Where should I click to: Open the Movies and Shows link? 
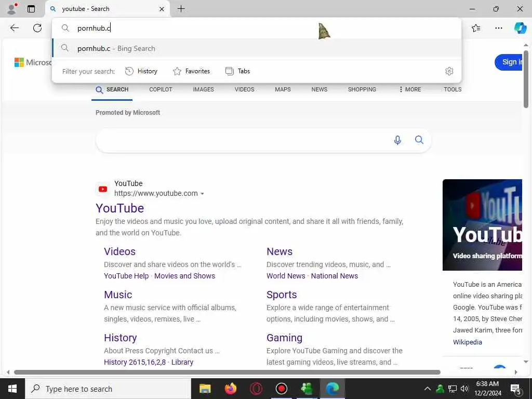(x=184, y=276)
